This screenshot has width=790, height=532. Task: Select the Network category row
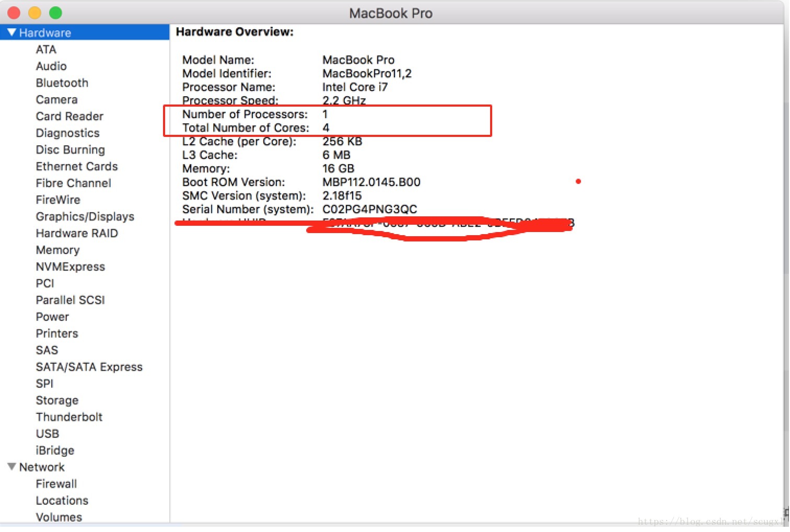click(85, 467)
